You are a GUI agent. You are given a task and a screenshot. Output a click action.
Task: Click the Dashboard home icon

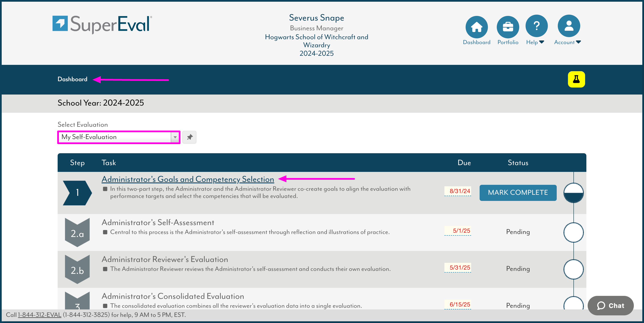(476, 27)
